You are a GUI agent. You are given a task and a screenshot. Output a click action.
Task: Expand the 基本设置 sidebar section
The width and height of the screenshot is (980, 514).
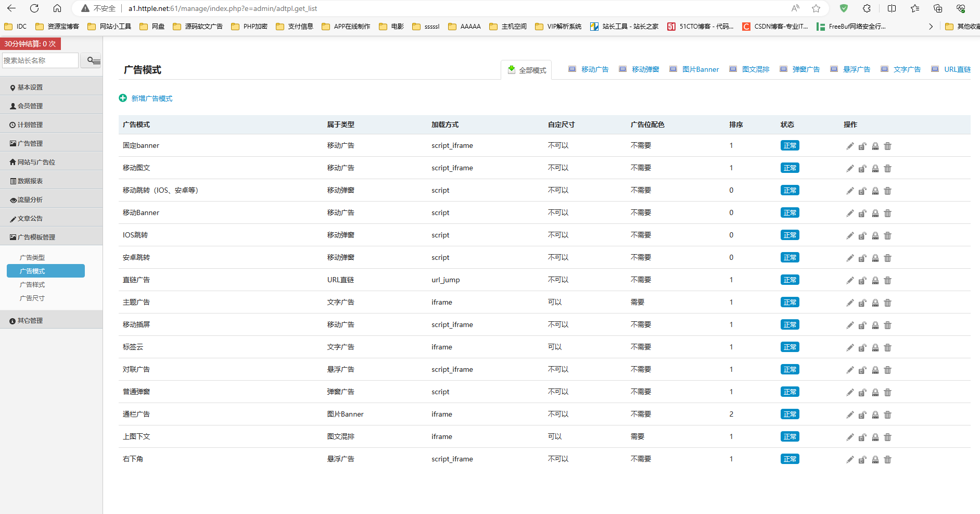coord(51,87)
